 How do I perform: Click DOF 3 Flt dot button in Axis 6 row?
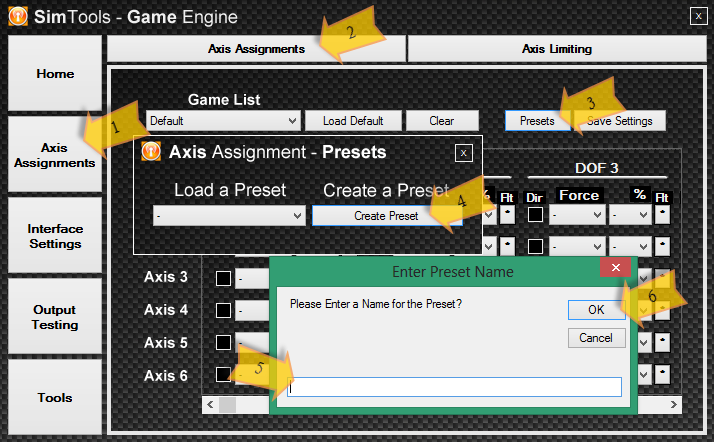tap(662, 374)
